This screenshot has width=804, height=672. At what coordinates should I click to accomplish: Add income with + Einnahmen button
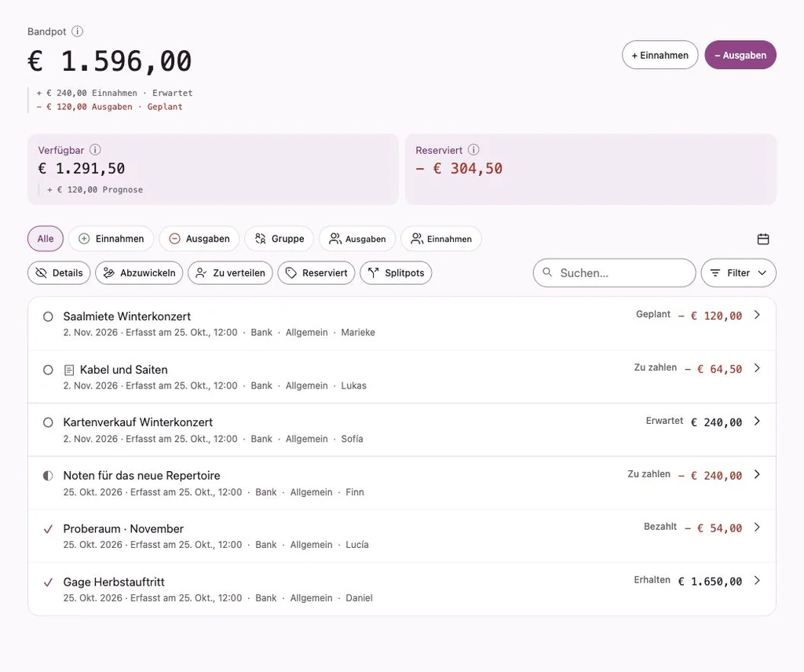660,55
